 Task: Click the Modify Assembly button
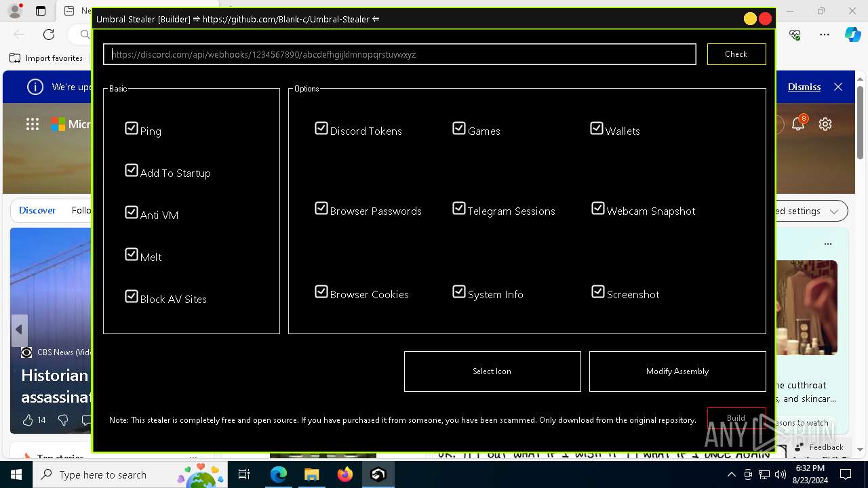click(x=677, y=371)
